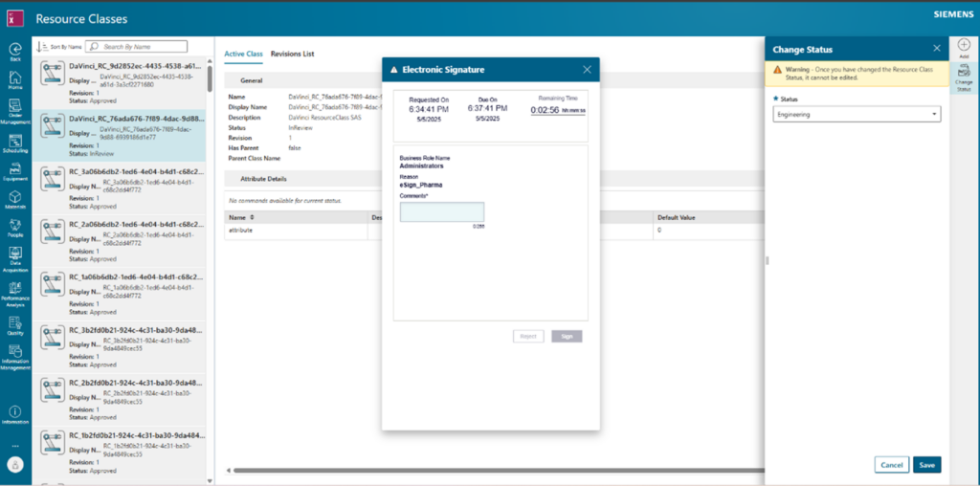Image resolution: width=980 pixels, height=486 pixels.
Task: Open Data Acquisition in the sidebar
Action: (x=15, y=258)
